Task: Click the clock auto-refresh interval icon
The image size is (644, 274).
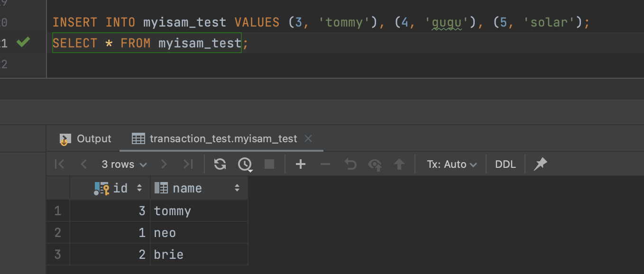Action: 245,164
